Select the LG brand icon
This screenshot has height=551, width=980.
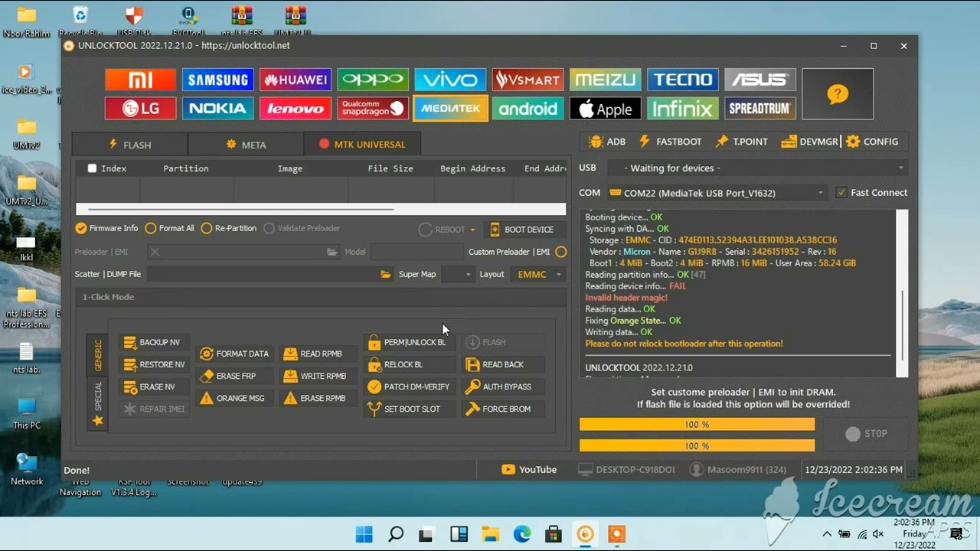[x=140, y=109]
